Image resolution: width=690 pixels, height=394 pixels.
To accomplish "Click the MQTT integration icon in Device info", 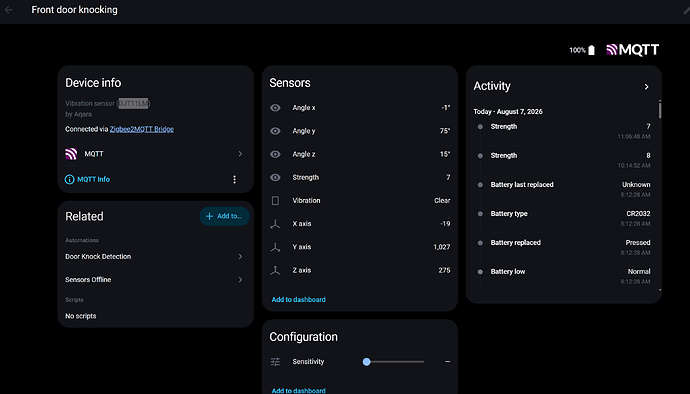I will click(x=71, y=154).
